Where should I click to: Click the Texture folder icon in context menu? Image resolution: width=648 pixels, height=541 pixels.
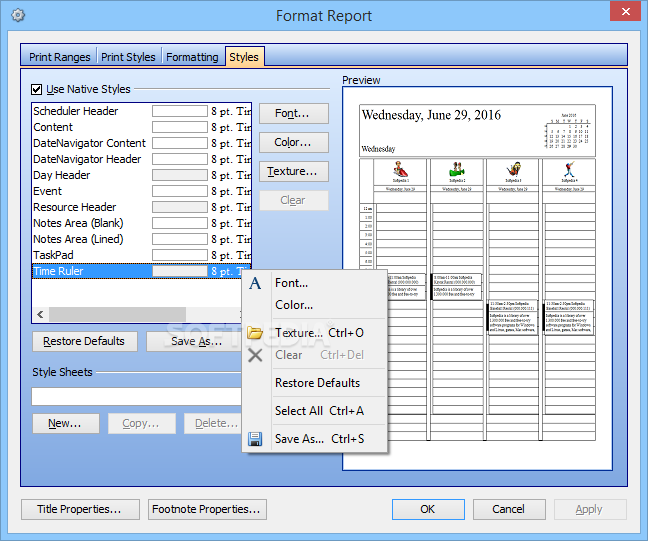click(255, 333)
